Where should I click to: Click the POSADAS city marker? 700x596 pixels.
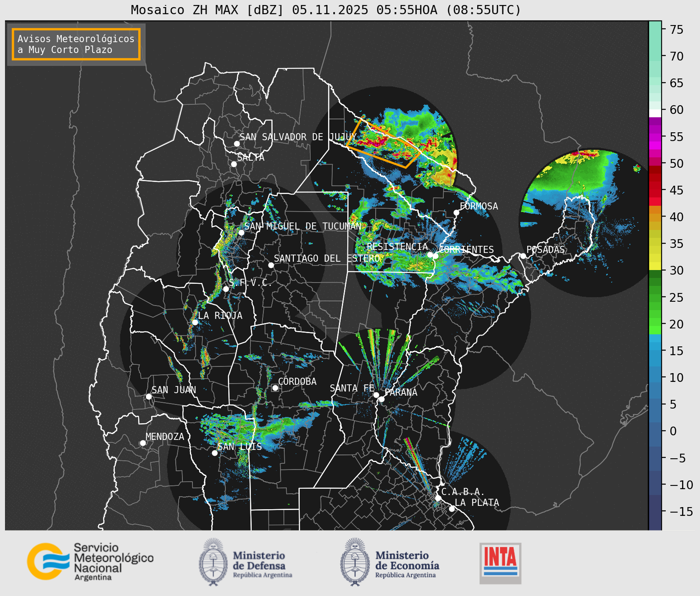pyautogui.click(x=523, y=256)
